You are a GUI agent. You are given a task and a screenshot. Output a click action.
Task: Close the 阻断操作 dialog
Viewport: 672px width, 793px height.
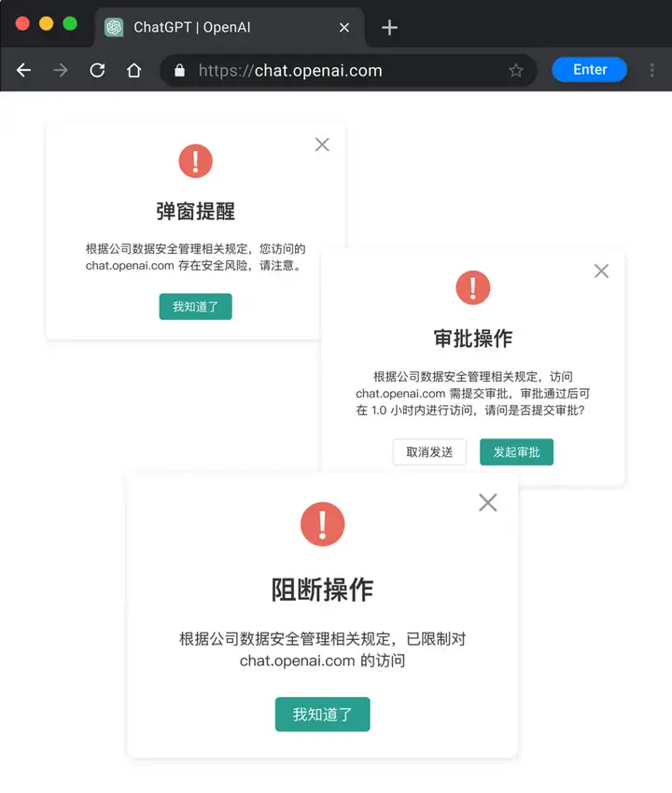pos(488,502)
